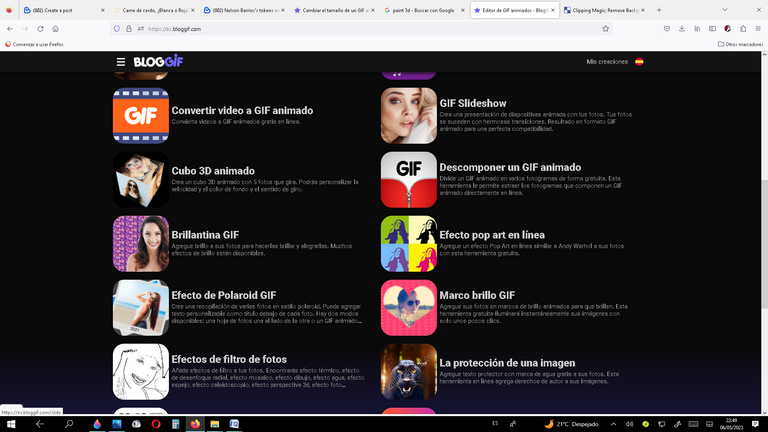768x432 pixels.
Task: Open Windows taskbar search
Action: coord(69,424)
